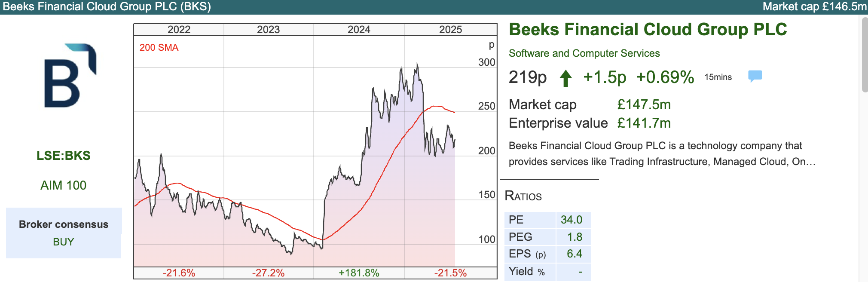Select the 2024 chart year header
The height and width of the screenshot is (282, 868).
tap(359, 30)
